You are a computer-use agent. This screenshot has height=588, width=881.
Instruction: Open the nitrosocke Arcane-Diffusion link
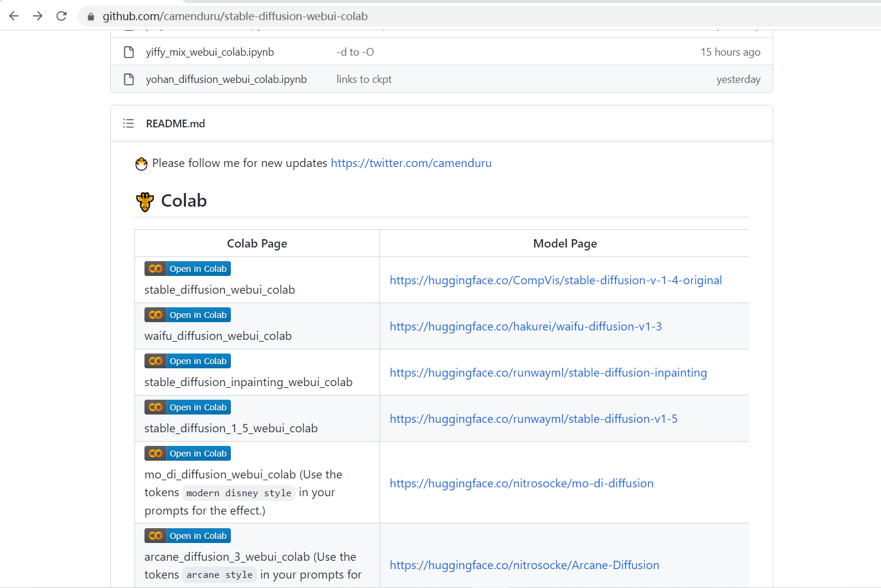point(525,565)
